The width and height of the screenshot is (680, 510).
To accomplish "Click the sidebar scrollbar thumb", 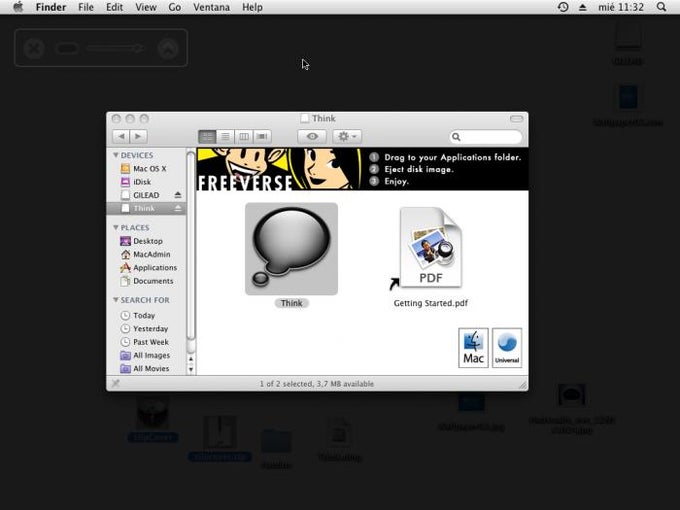I will (x=191, y=245).
